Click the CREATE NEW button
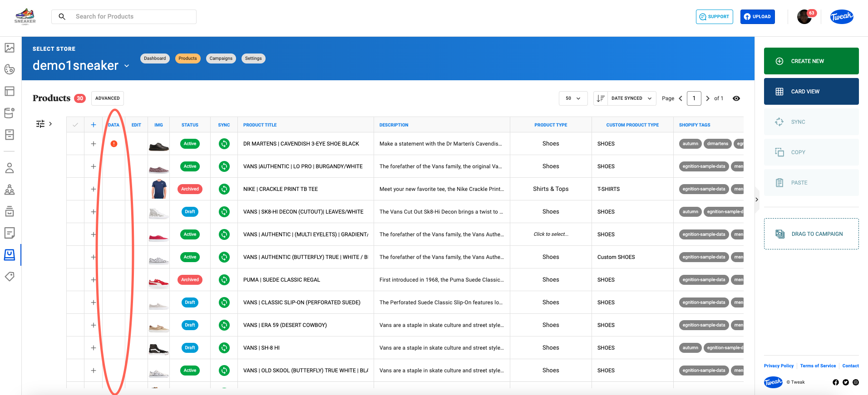This screenshot has width=868, height=395. point(811,61)
